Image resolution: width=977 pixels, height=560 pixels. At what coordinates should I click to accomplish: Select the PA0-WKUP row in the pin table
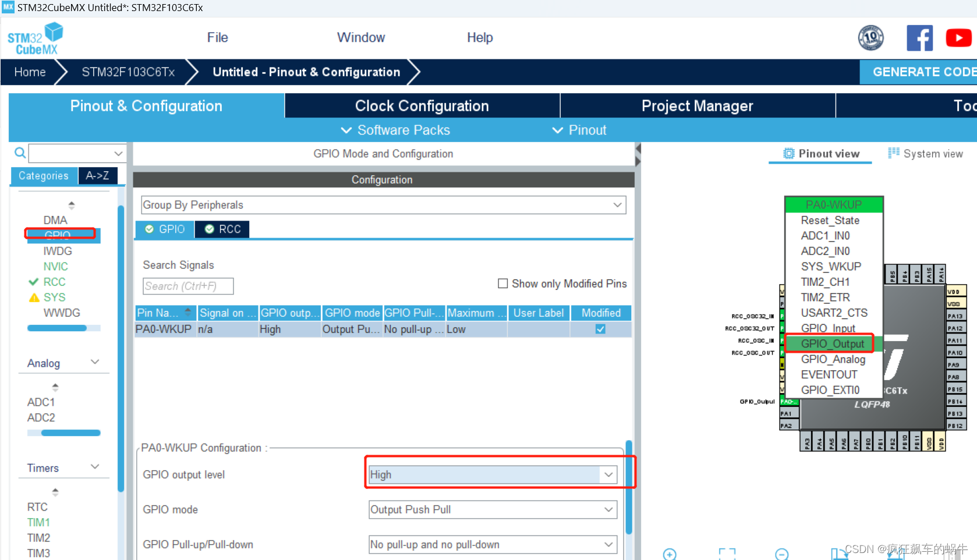(383, 329)
